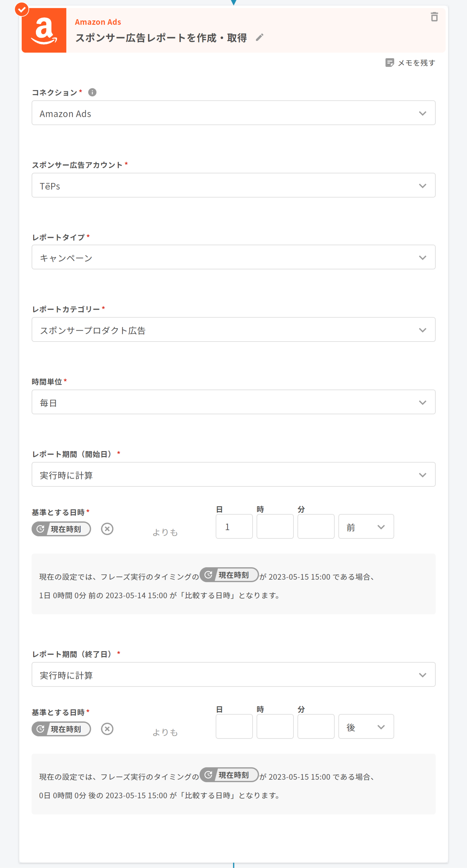Open the 後 direction dropdown

click(x=366, y=727)
